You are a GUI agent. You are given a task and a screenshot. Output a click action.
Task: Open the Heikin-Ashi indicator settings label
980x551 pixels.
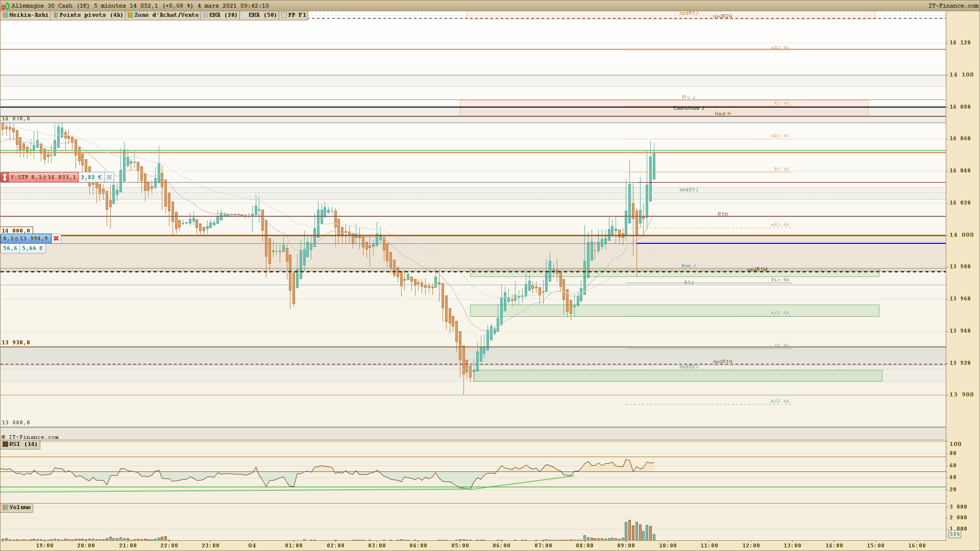coord(29,15)
